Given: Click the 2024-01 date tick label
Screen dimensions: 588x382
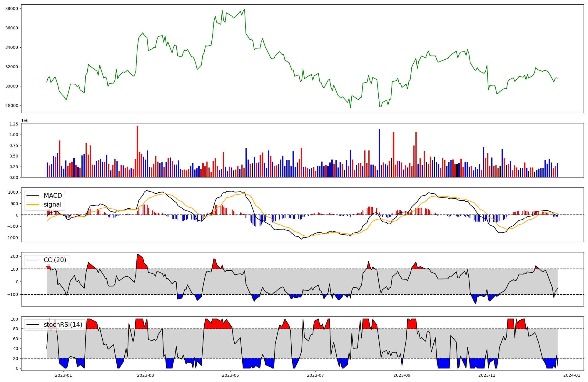Looking at the screenshot, I should click(572, 375).
